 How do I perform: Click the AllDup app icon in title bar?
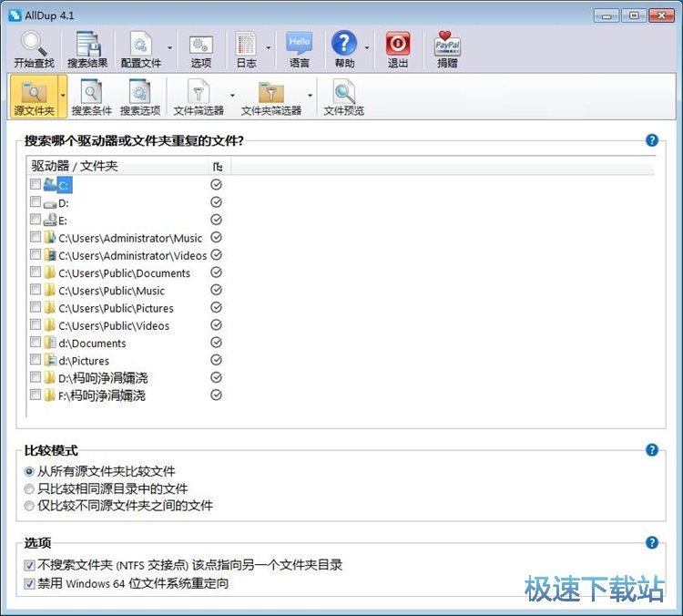(15, 15)
